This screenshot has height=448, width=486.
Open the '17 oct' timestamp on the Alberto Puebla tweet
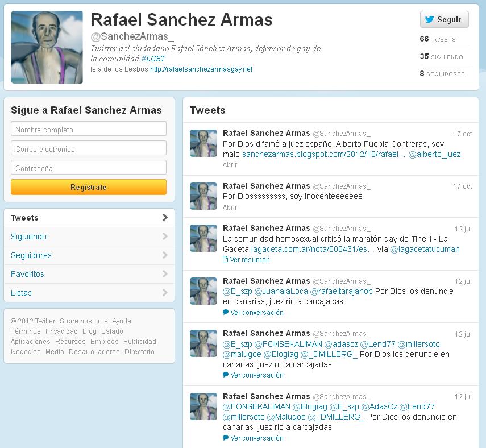463,134
